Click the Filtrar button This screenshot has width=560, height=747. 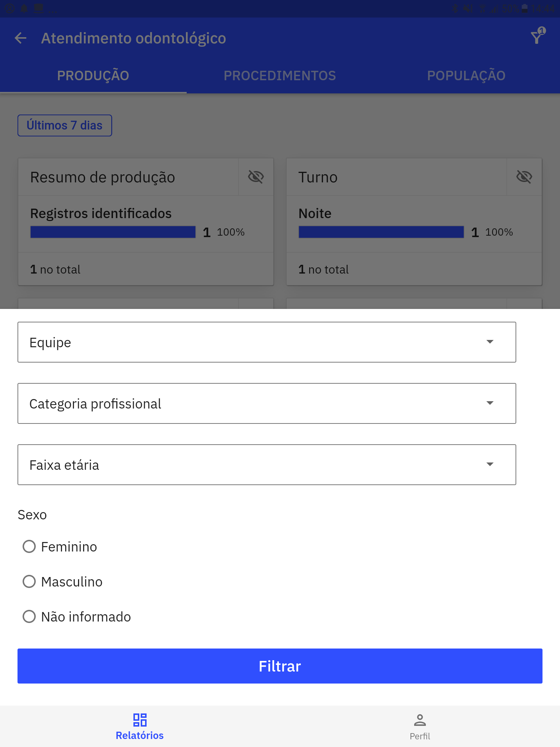click(280, 666)
